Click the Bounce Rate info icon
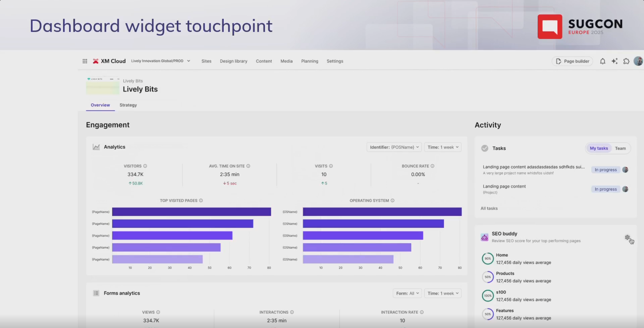 coord(432,166)
